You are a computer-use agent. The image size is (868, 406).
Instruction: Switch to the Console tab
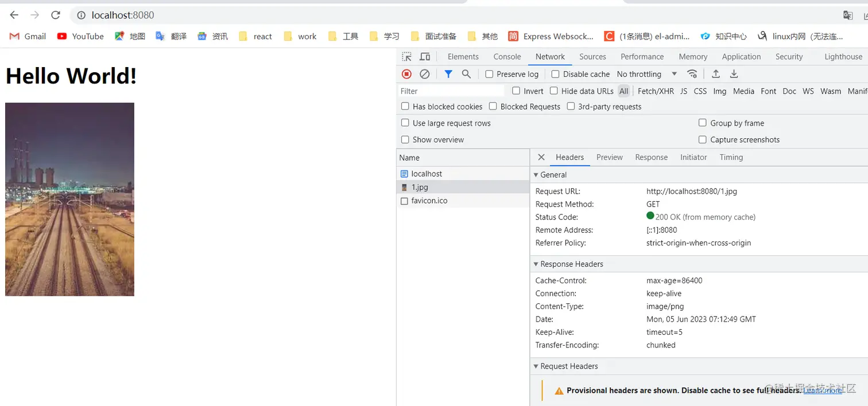coord(507,57)
